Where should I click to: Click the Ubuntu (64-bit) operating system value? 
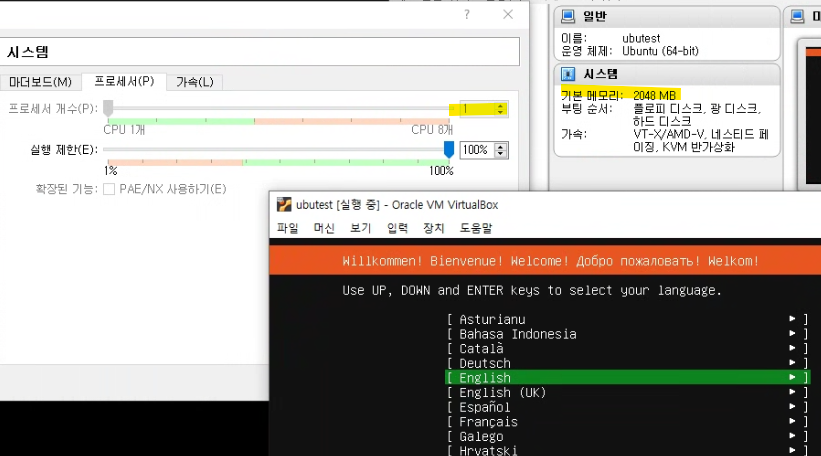(x=660, y=51)
